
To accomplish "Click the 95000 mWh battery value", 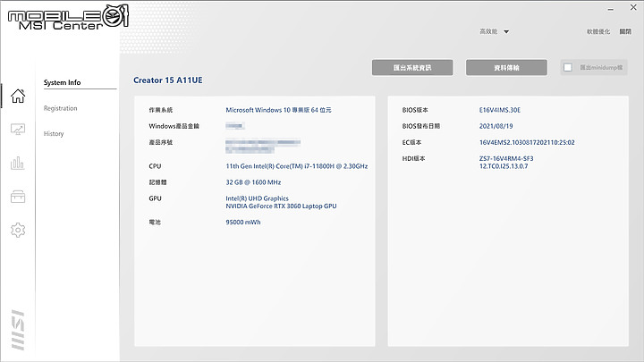I will click(243, 222).
